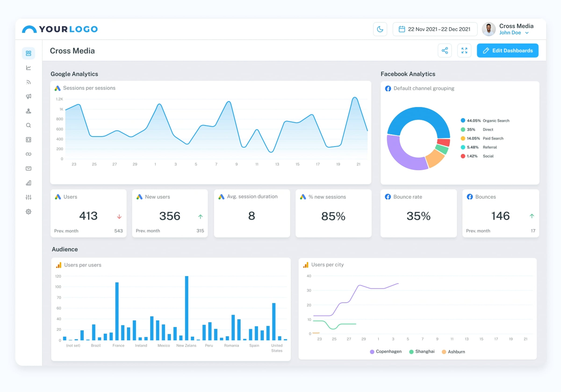Click the Edit Dashboards button
Viewport: 561px width, 392px height.
[507, 50]
